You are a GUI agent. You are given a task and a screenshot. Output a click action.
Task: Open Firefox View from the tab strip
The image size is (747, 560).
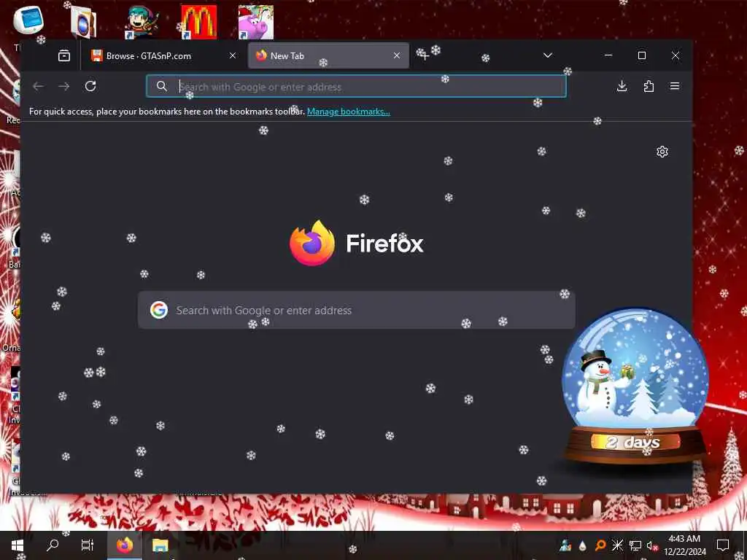pyautogui.click(x=64, y=55)
